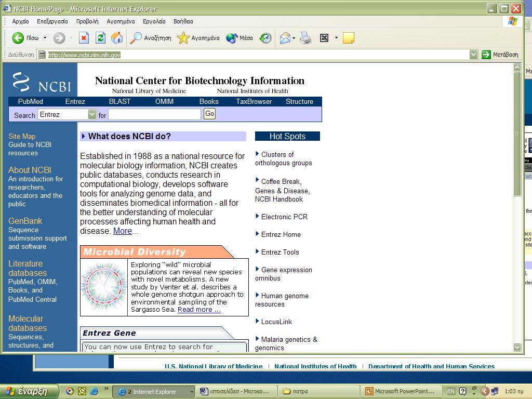Open the Αρχείο menu

[20, 21]
